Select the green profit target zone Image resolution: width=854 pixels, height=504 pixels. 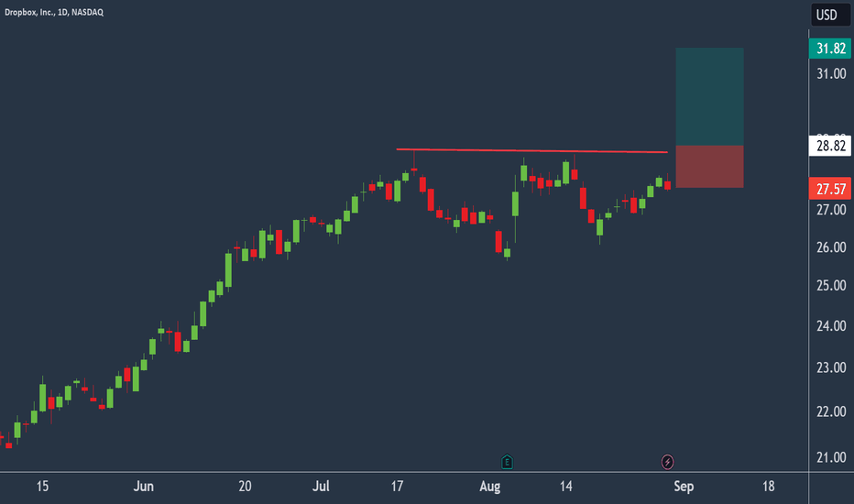pyautogui.click(x=709, y=96)
